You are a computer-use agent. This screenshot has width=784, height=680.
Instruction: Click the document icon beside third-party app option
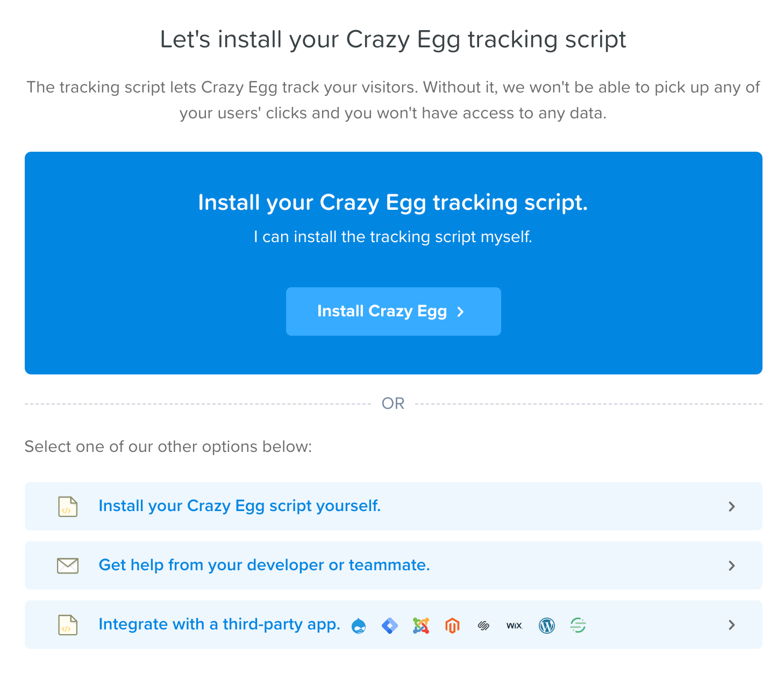(67, 625)
